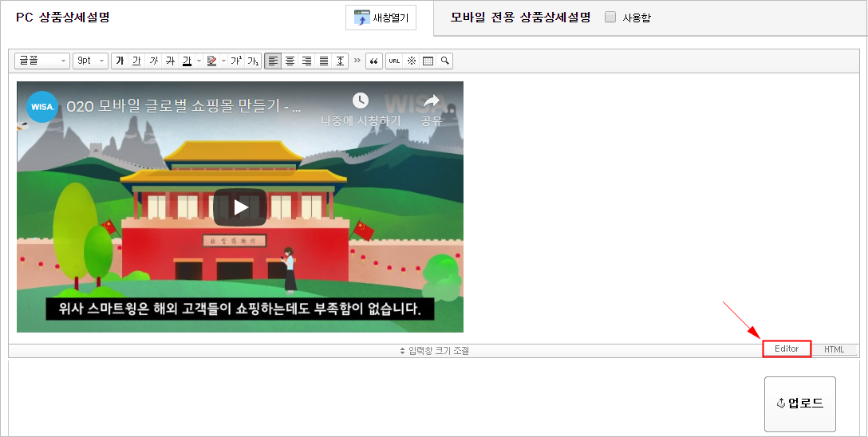The image size is (868, 437).
Task: Center align text
Action: [x=290, y=61]
